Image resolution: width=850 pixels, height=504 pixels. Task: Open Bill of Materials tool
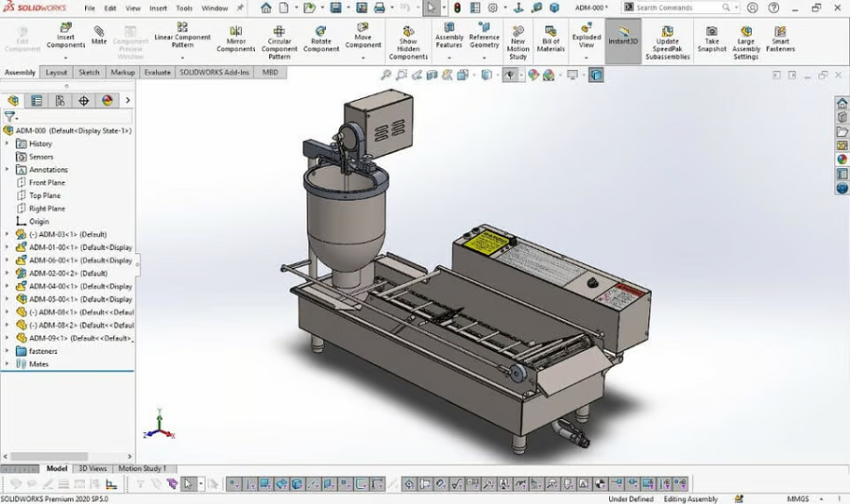[x=551, y=38]
